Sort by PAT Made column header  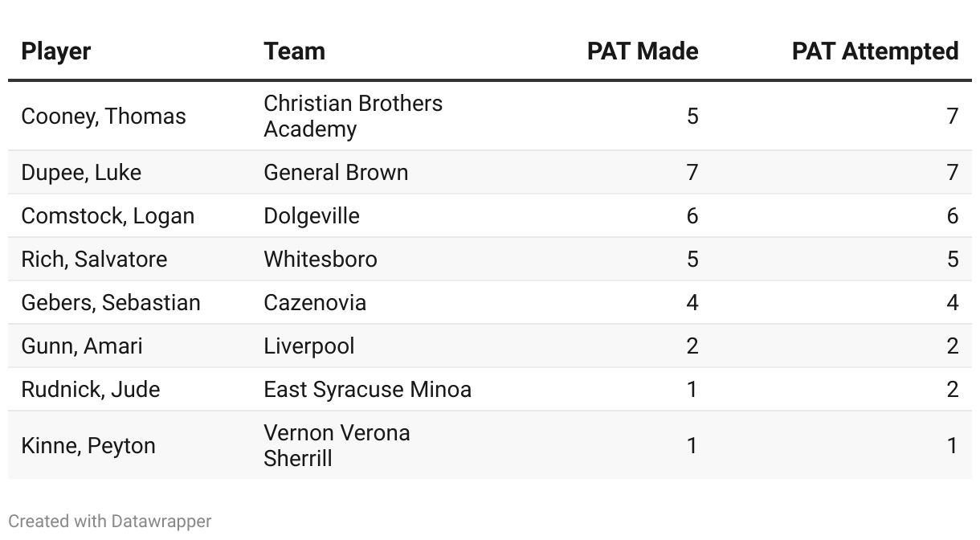click(642, 51)
